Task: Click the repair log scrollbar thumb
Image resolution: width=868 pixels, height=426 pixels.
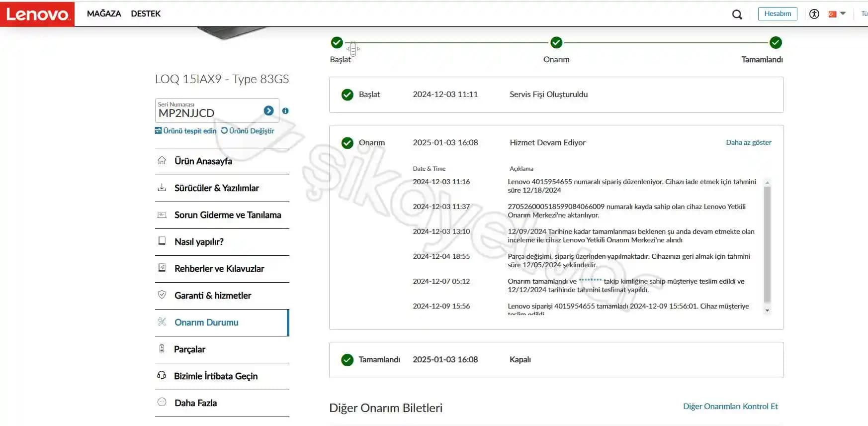Action: pos(767,244)
